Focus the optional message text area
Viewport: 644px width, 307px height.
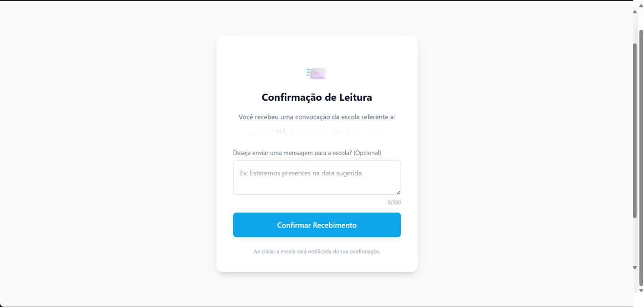click(x=317, y=178)
